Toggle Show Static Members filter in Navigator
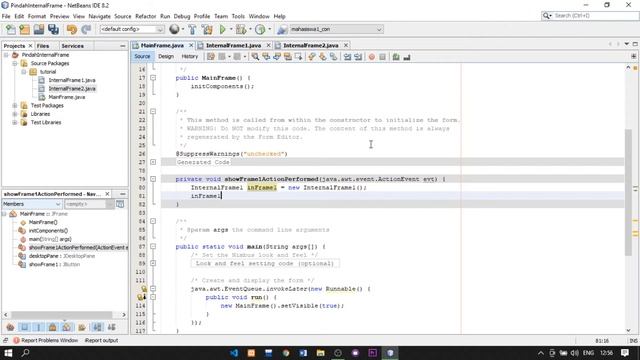 tap(38, 327)
